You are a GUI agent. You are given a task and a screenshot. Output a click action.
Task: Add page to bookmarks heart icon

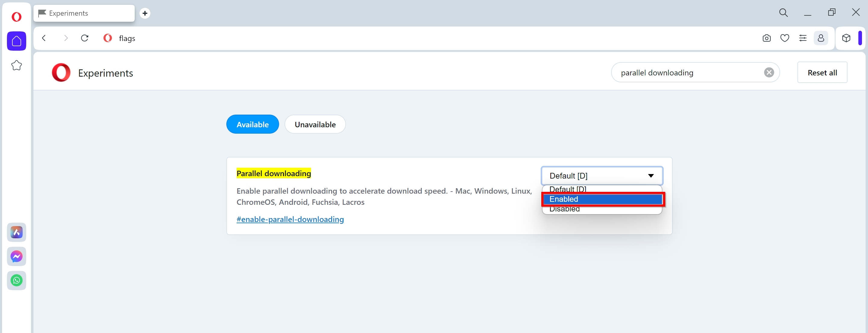(x=785, y=38)
